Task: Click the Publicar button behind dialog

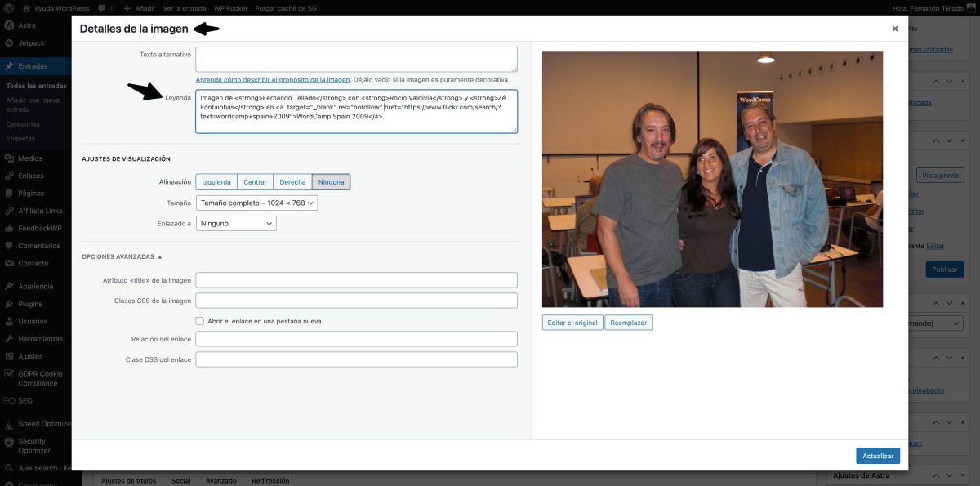Action: coord(945,270)
